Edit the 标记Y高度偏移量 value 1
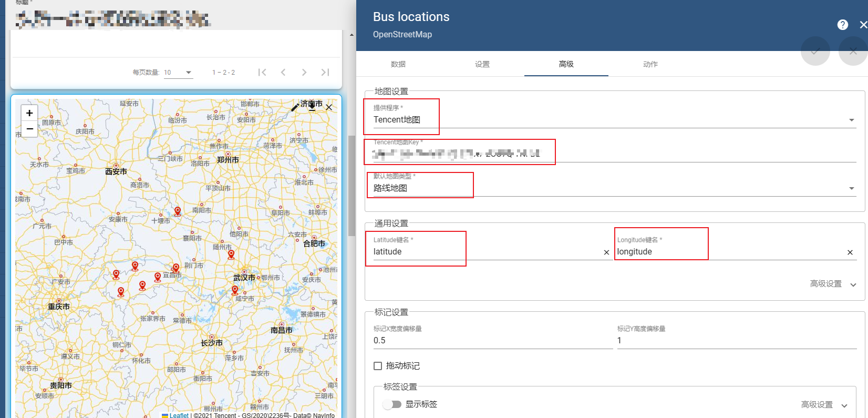The image size is (868, 418). coord(737,341)
